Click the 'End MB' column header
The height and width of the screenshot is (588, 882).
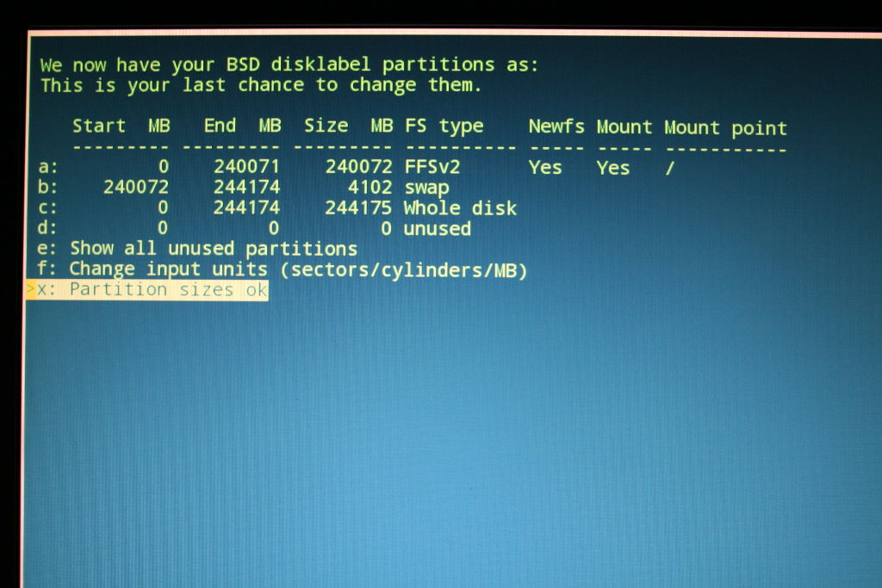(x=242, y=126)
